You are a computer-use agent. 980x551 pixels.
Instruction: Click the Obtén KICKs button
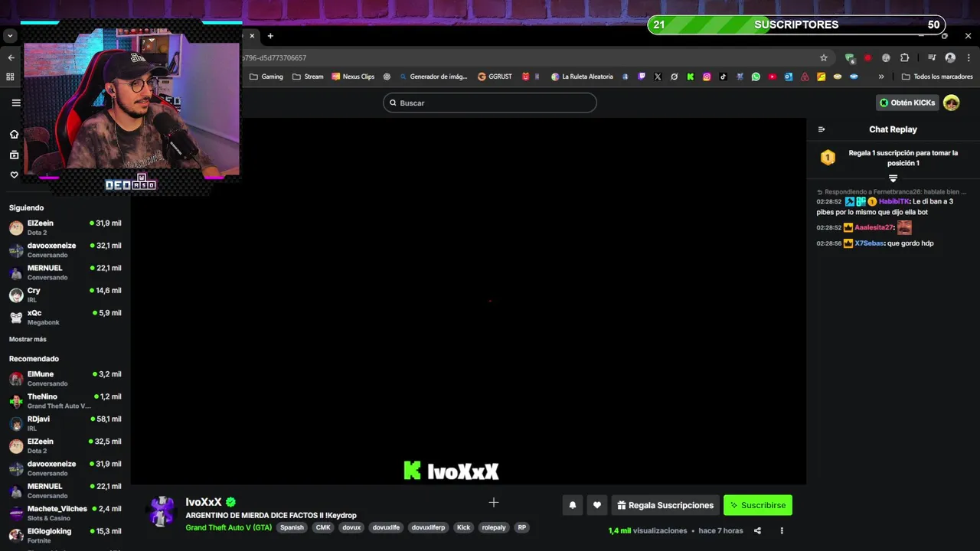[x=907, y=103]
